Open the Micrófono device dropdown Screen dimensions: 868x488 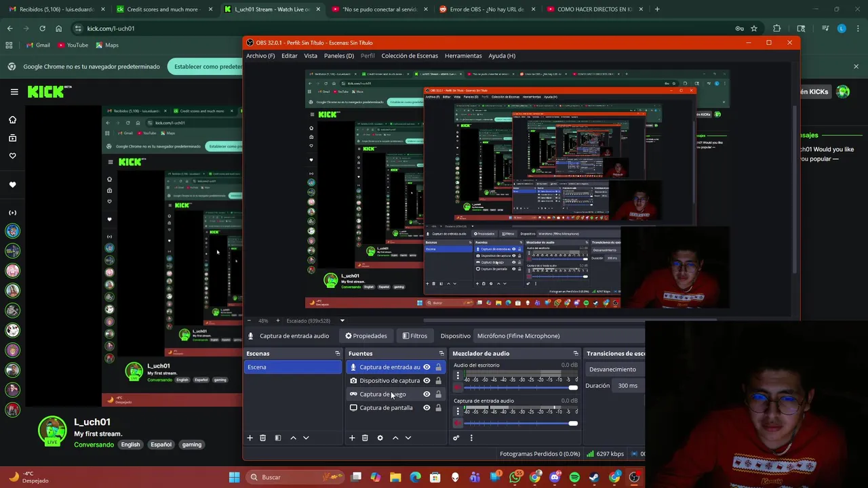(x=559, y=335)
